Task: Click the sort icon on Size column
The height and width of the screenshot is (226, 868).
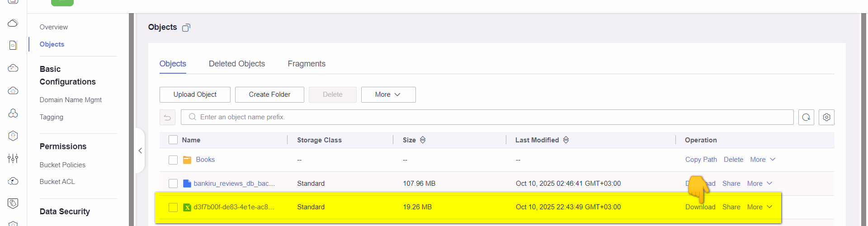Action: (423, 140)
